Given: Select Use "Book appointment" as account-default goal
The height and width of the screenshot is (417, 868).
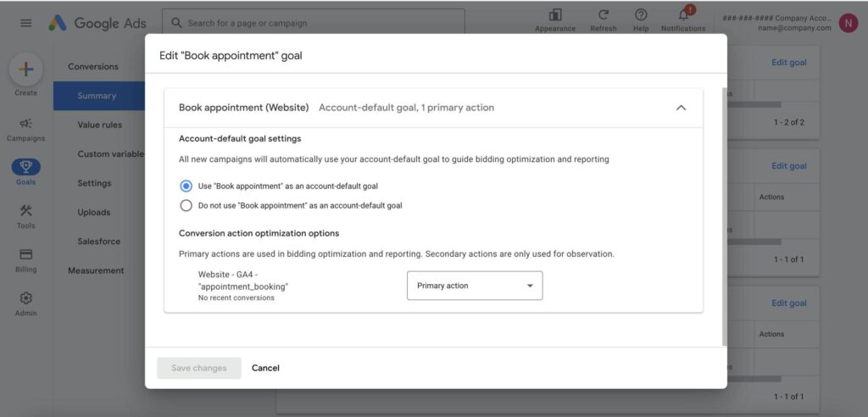Looking at the screenshot, I should point(186,186).
